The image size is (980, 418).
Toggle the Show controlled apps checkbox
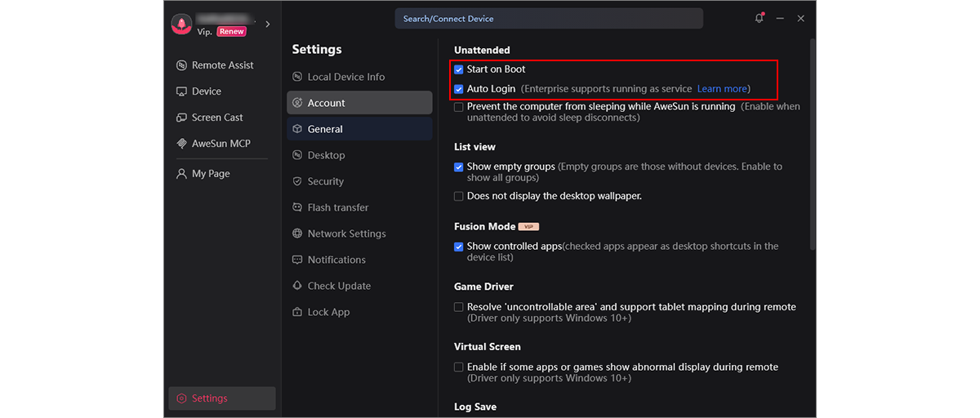pos(459,246)
